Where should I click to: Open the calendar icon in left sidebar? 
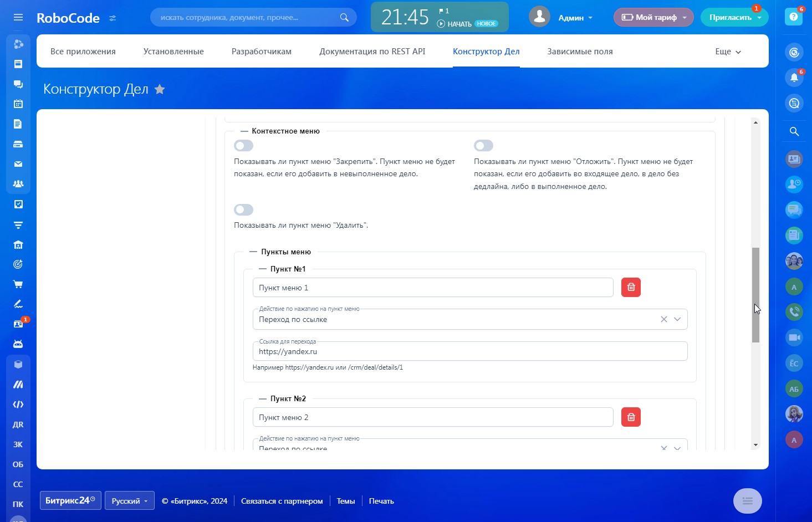click(18, 104)
